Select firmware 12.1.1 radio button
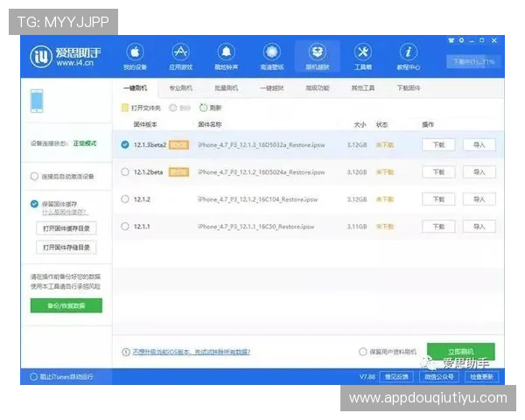 [x=125, y=226]
